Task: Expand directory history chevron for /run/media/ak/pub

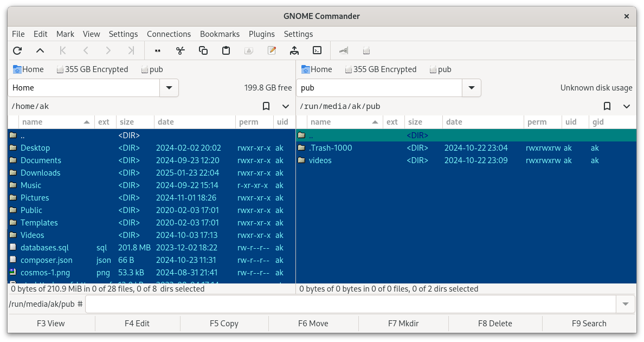Action: tap(626, 106)
